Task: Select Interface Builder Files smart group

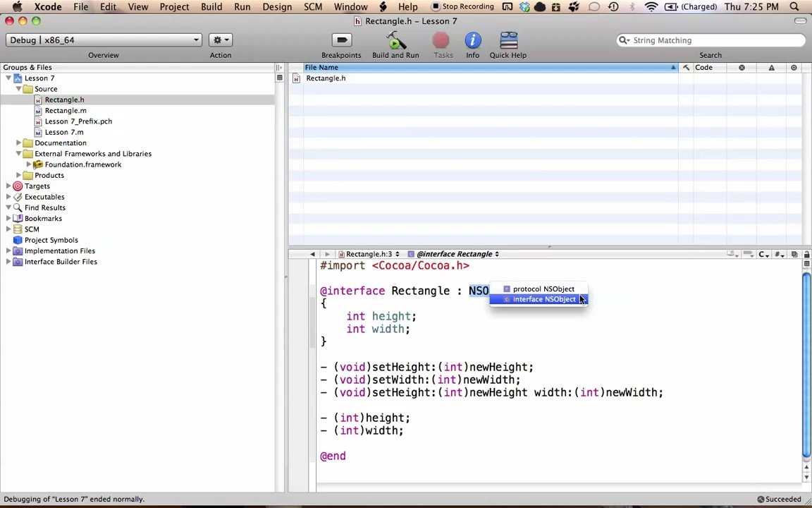Action: (61, 262)
